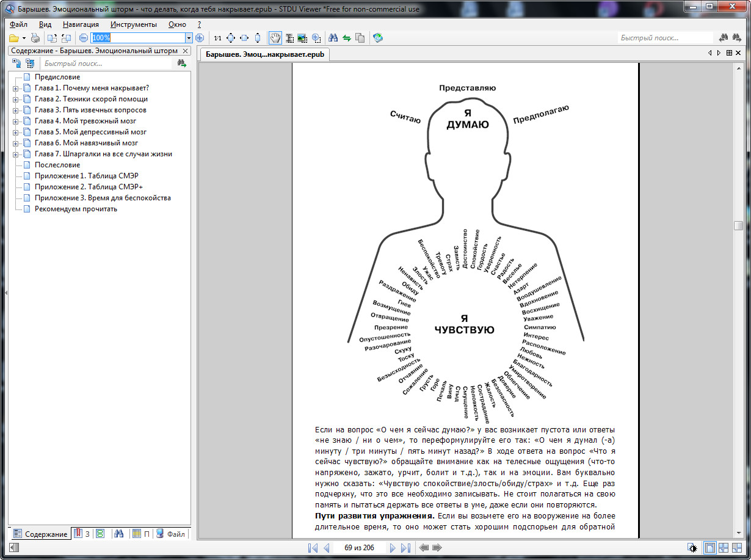751x560 pixels.
Task: Click the zoom in plus icon
Action: tap(200, 38)
